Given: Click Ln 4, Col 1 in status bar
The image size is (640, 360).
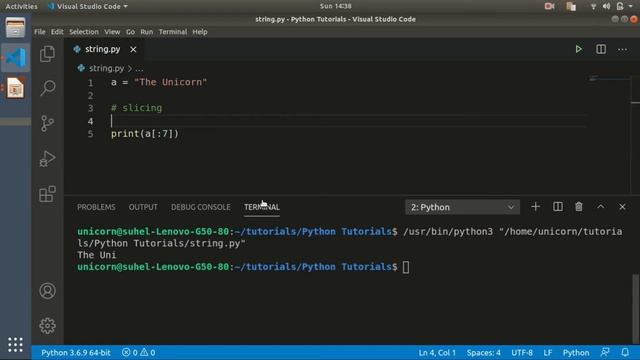Looking at the screenshot, I should point(437,353).
